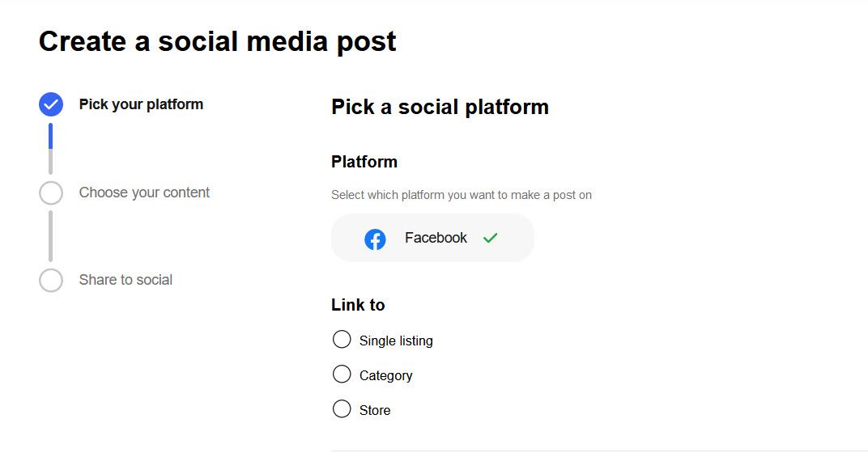Screen dimensions: 868x457
Task: Click the Facebook logo icon
Action: point(375,239)
